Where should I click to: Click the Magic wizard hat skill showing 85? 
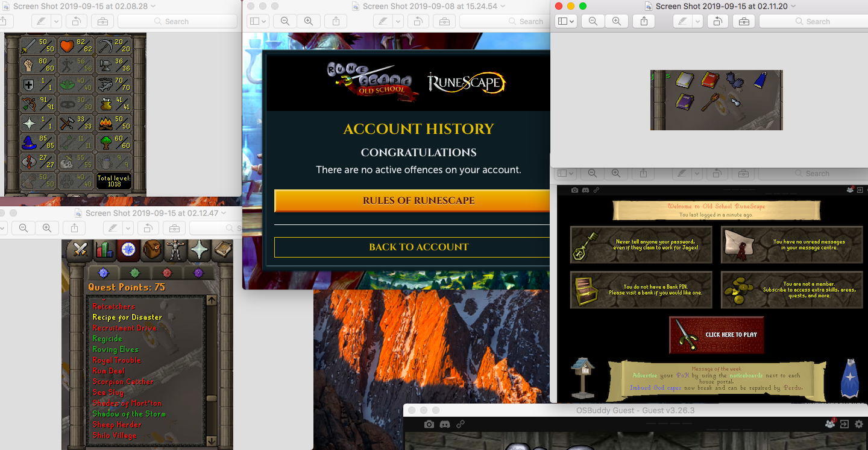37,142
